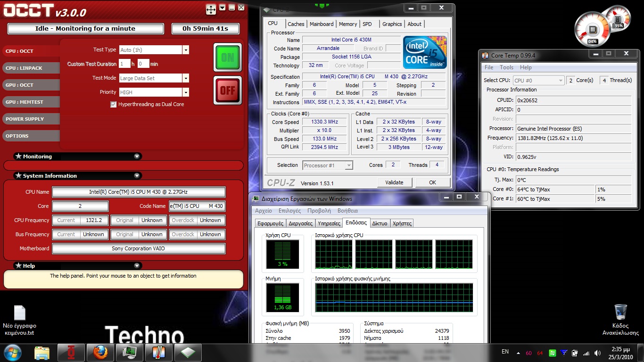The width and height of the screenshot is (644, 362).
Task: Click the Validate button in CPU-Z
Action: pos(394,182)
